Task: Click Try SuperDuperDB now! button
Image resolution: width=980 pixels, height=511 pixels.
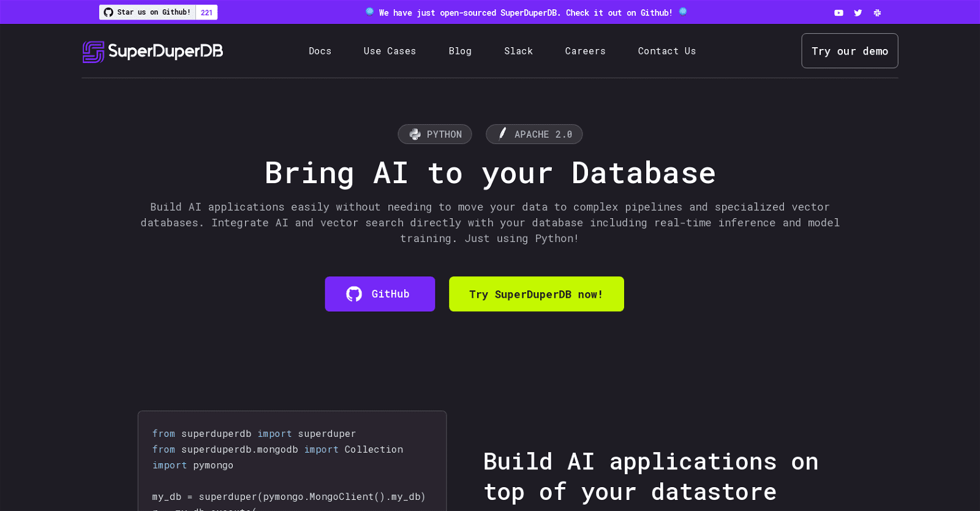Action: 536,294
